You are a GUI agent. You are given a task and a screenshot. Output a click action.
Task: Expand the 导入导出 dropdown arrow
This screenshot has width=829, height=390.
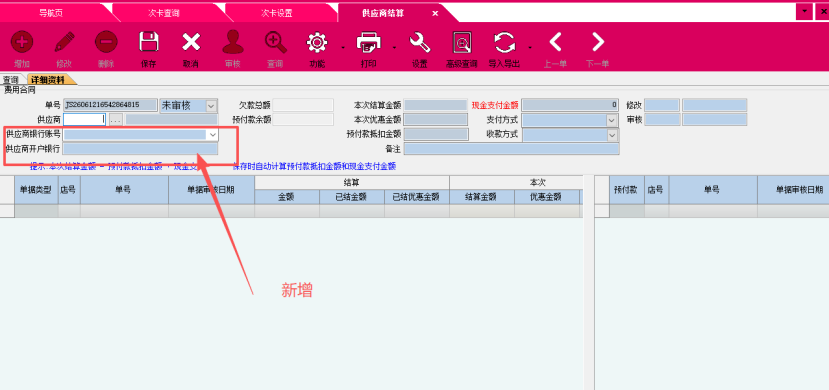(530, 48)
